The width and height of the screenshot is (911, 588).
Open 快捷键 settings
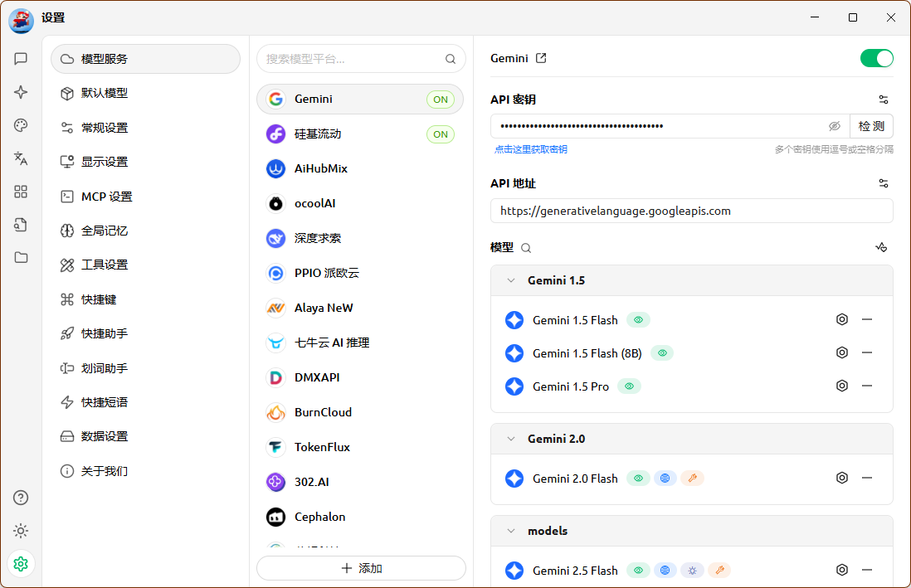coord(145,299)
